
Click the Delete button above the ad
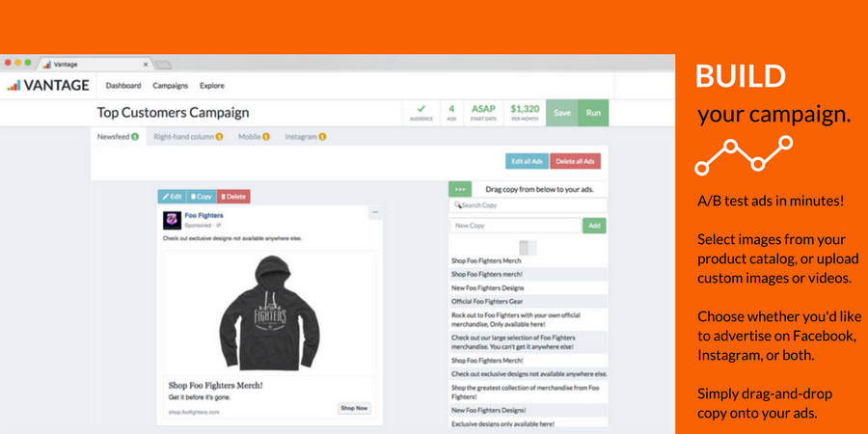(x=233, y=197)
